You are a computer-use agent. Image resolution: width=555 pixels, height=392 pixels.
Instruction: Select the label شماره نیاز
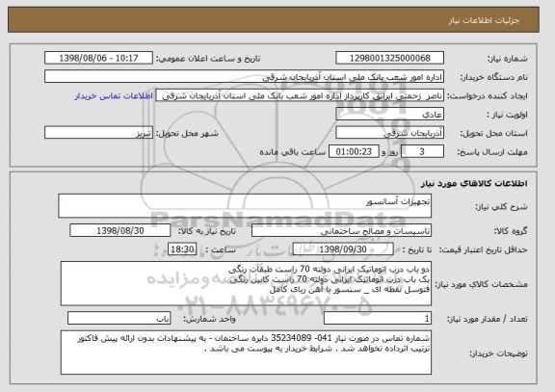pos(508,59)
